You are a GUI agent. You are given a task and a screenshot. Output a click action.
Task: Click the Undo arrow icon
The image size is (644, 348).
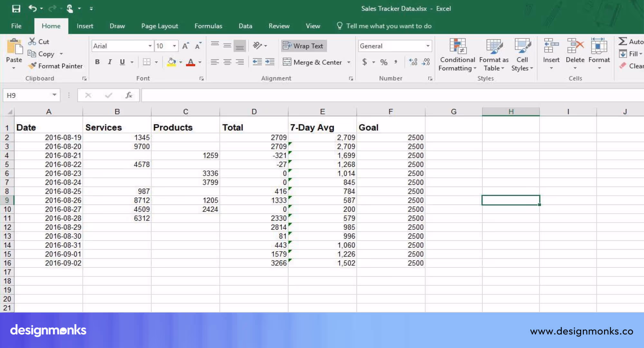pos(33,8)
